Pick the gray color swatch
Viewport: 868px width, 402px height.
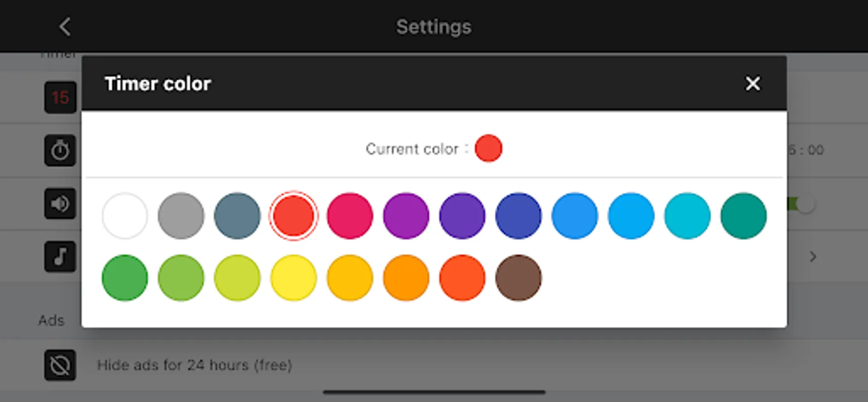pyautogui.click(x=181, y=216)
